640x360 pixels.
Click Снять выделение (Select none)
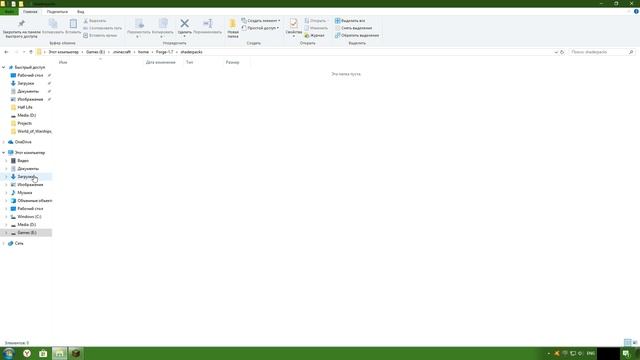(x=353, y=28)
